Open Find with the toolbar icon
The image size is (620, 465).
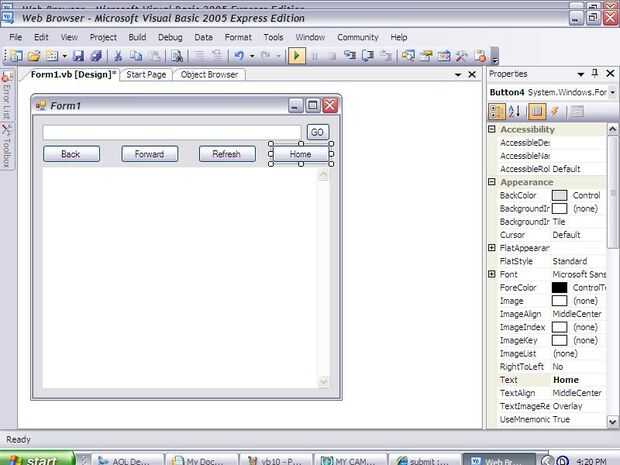click(x=177, y=56)
